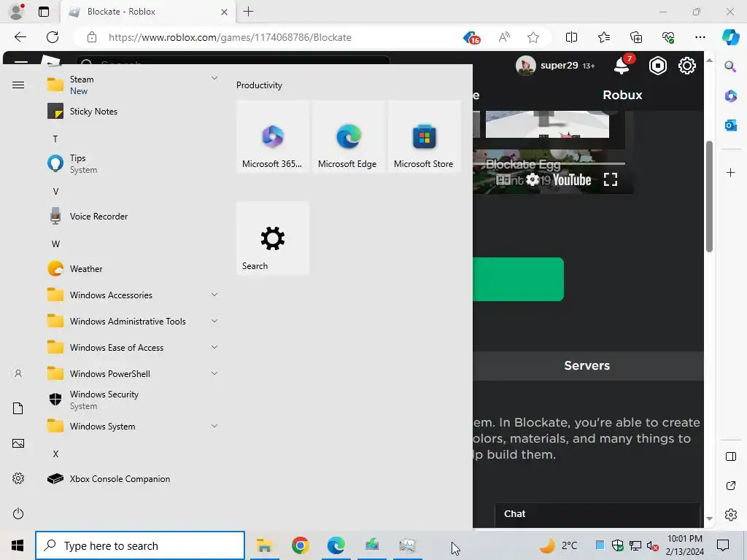Open YouTube video settings gear
The image size is (747, 560).
532,179
